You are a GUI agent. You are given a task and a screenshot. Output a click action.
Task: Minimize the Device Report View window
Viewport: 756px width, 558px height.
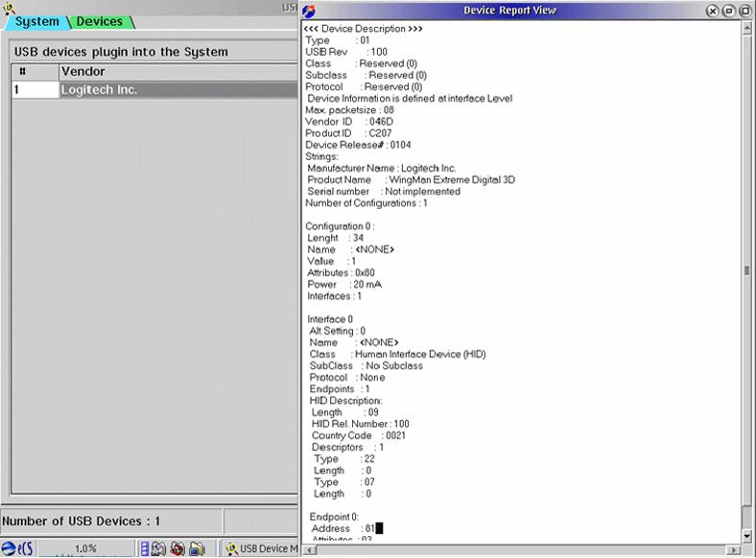tap(728, 11)
